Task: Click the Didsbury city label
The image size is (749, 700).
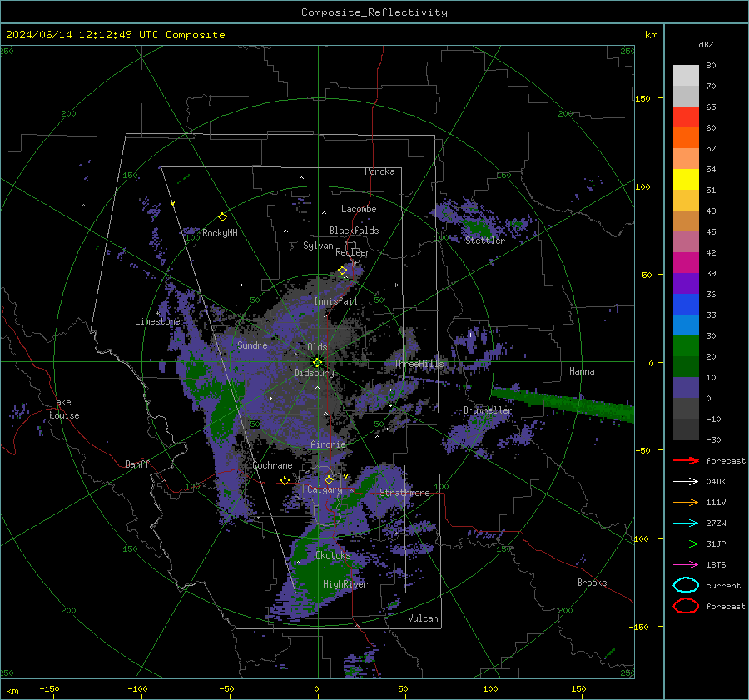Action: 314,373
